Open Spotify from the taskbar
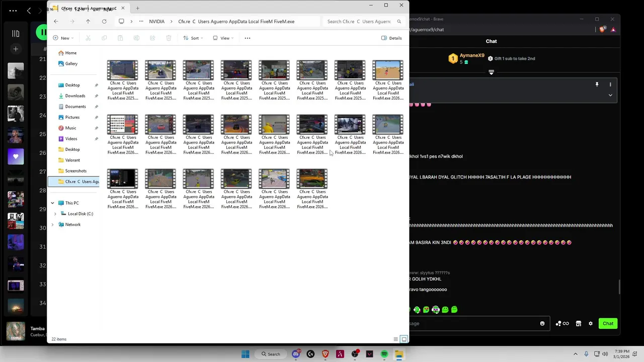The image size is (644, 362). 384,354
